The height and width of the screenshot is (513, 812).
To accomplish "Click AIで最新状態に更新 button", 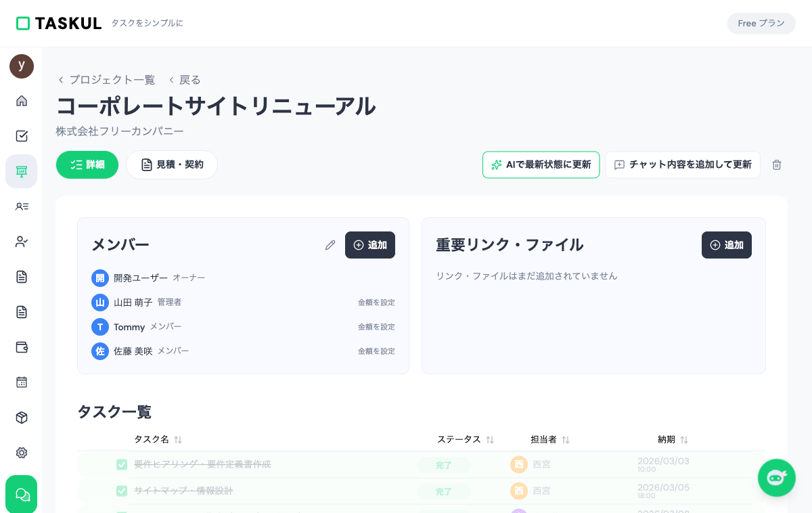I will point(541,164).
